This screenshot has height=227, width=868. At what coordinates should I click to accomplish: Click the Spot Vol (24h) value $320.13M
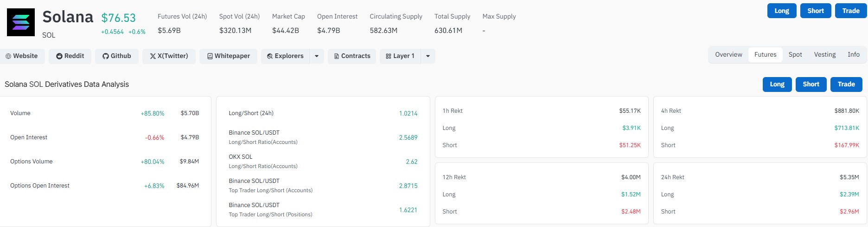[x=235, y=31]
